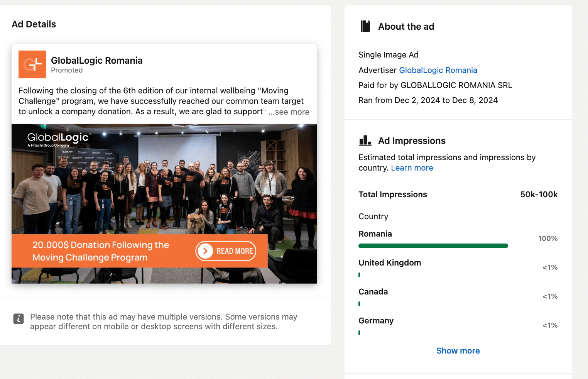Viewport: 588px width, 379px height.
Task: Click Romania's full impressions progress bar
Action: (x=433, y=246)
